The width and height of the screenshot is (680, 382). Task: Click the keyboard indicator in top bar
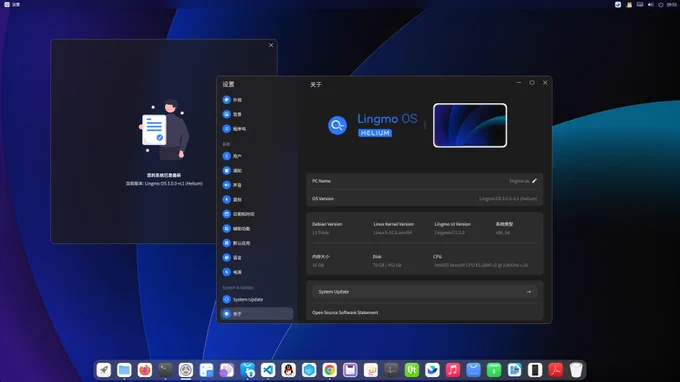pos(640,4)
